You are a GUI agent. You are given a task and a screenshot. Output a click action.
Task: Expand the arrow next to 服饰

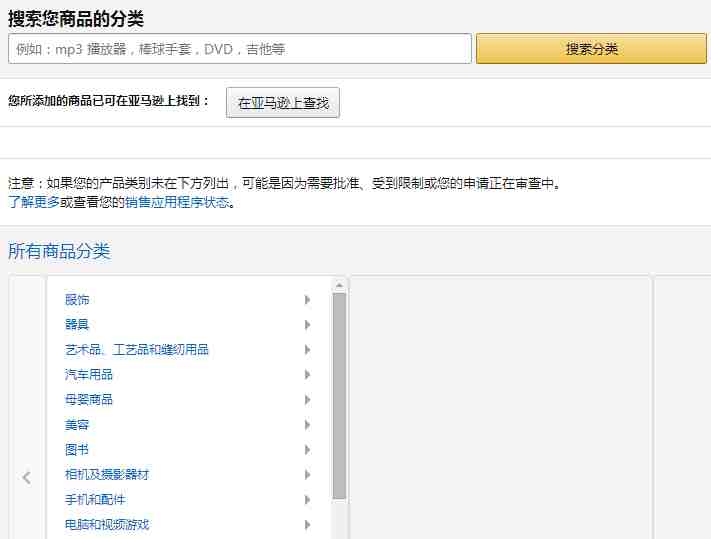(x=307, y=300)
